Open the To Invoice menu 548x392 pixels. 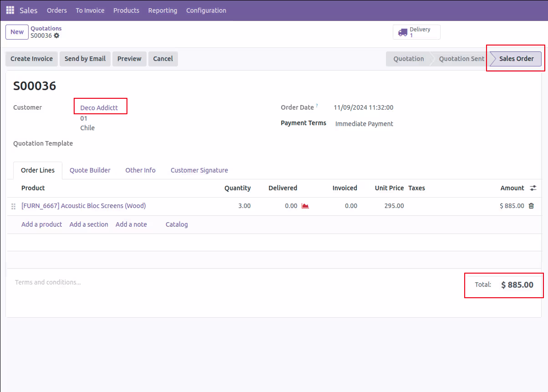90,10
